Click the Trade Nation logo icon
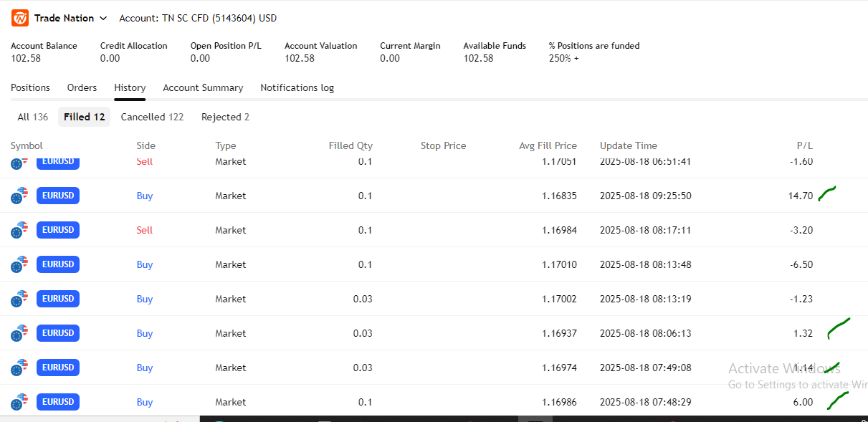868x422 pixels. point(19,18)
